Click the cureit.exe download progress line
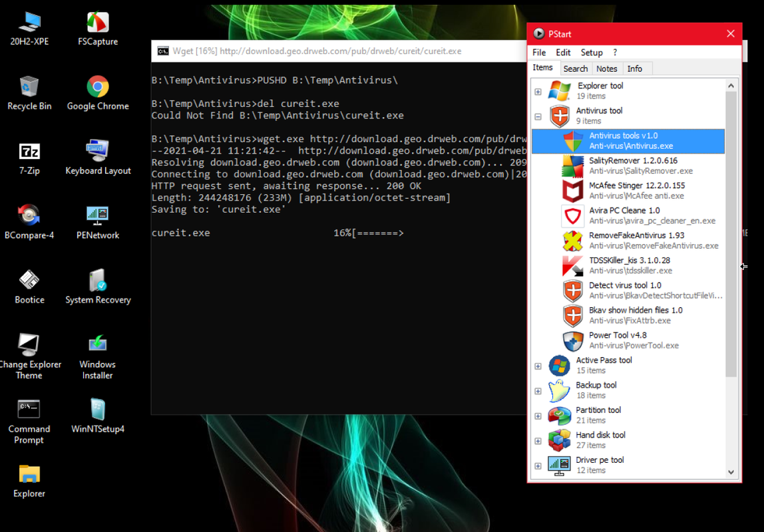The image size is (764, 532). pos(278,233)
